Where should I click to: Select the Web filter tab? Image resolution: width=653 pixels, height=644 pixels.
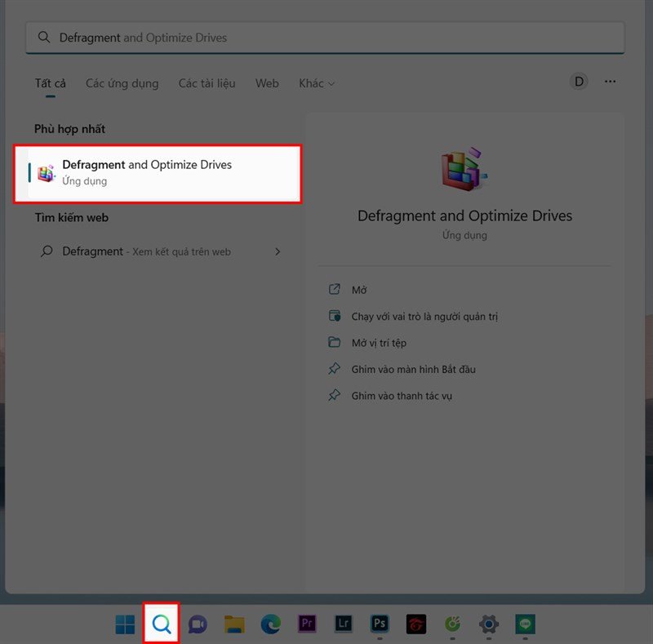[x=267, y=83]
